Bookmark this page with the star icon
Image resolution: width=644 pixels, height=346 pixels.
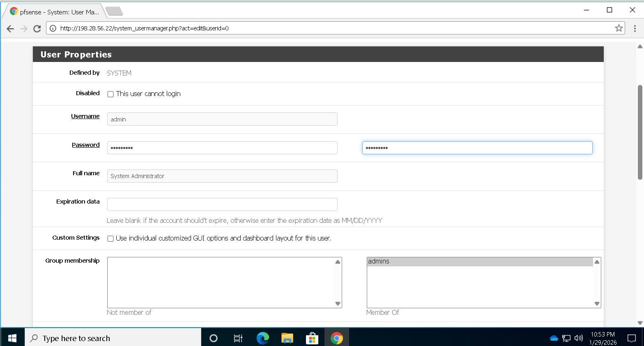click(619, 28)
